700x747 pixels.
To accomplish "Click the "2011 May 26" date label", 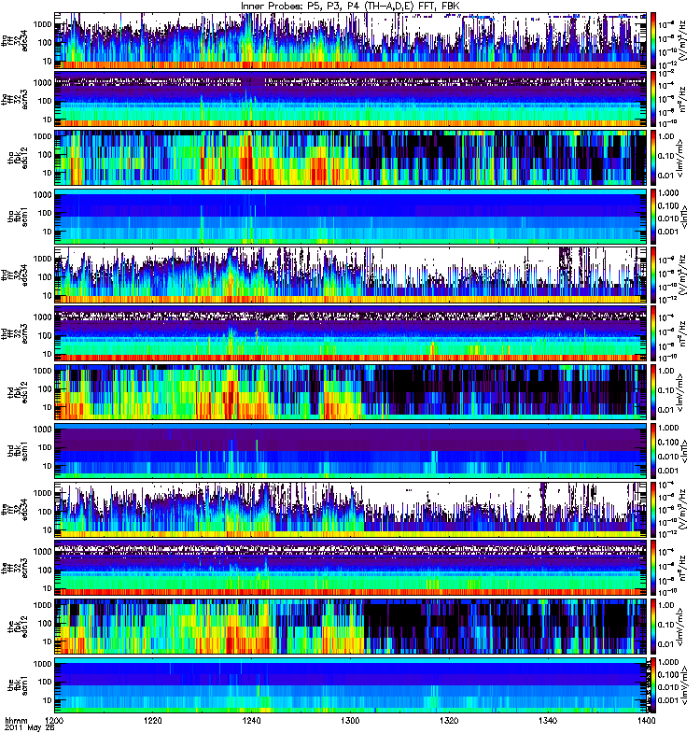I will click(30, 728).
